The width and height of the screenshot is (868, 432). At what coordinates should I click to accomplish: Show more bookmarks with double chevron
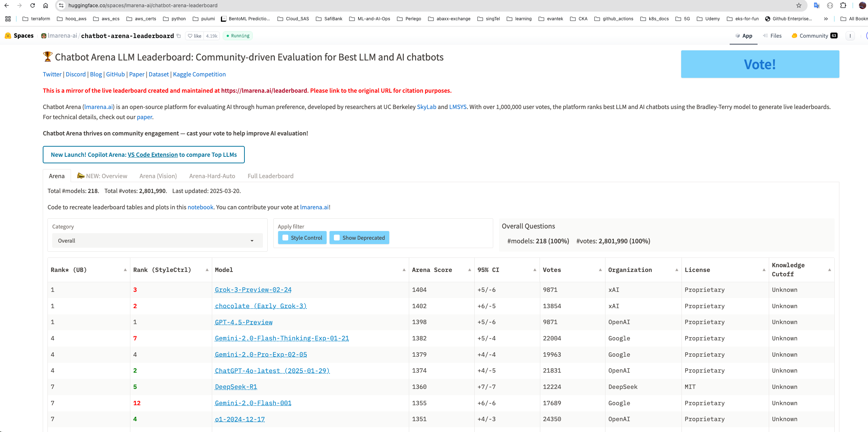tap(826, 19)
